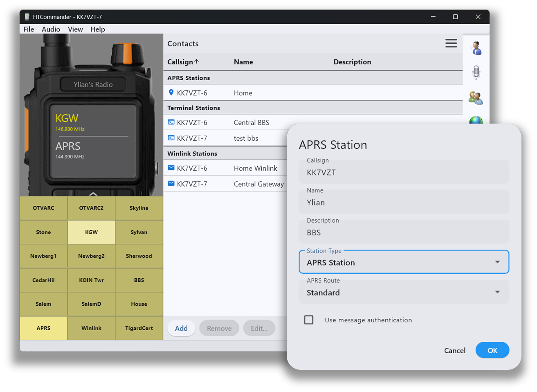Select the CedarHil channel button

coord(43,280)
